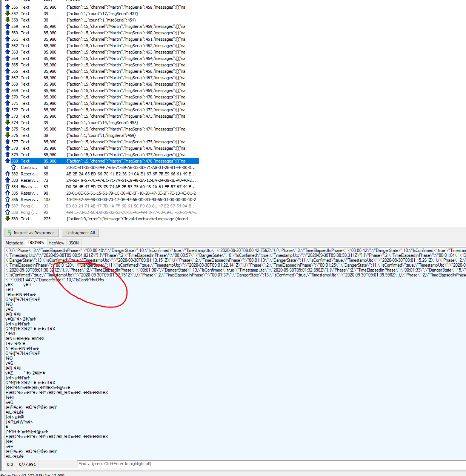Switch to the Metadata tab

tap(14, 243)
